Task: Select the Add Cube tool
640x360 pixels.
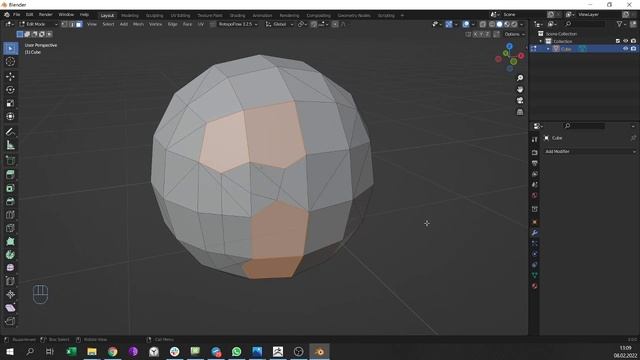Action: click(10, 160)
